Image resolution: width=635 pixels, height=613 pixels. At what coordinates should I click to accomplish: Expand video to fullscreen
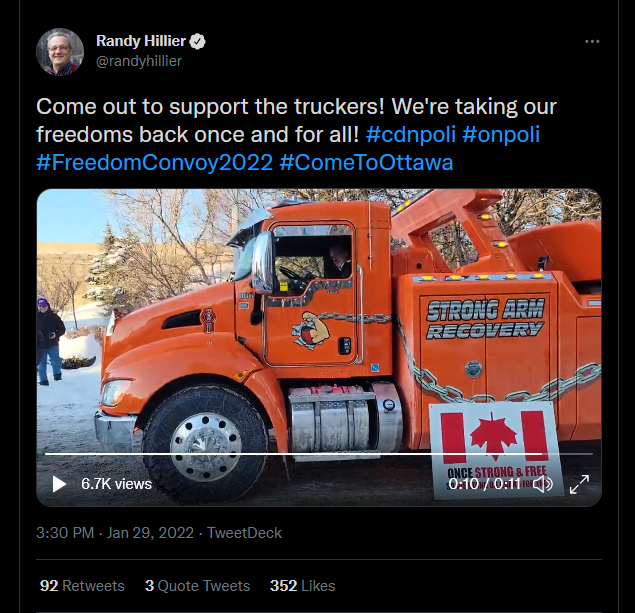(579, 484)
